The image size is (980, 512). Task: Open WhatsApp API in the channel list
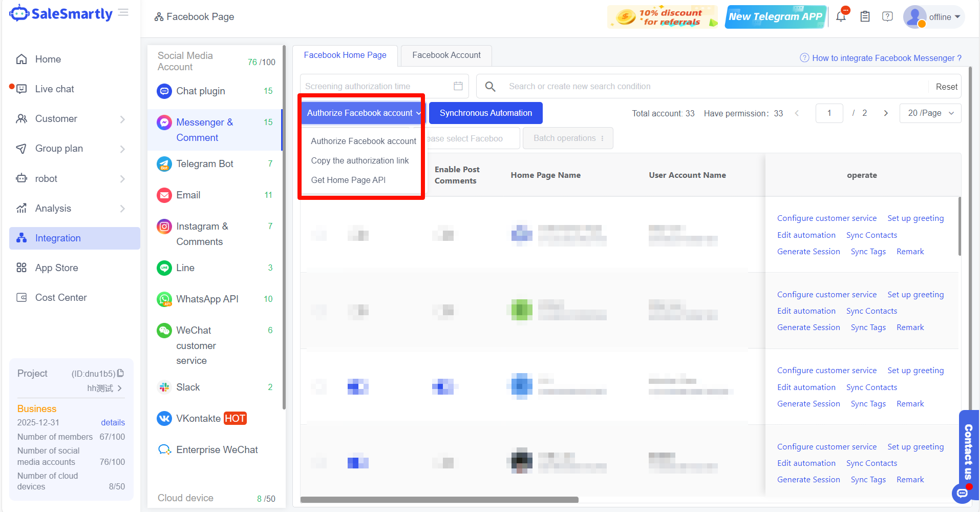[207, 299]
